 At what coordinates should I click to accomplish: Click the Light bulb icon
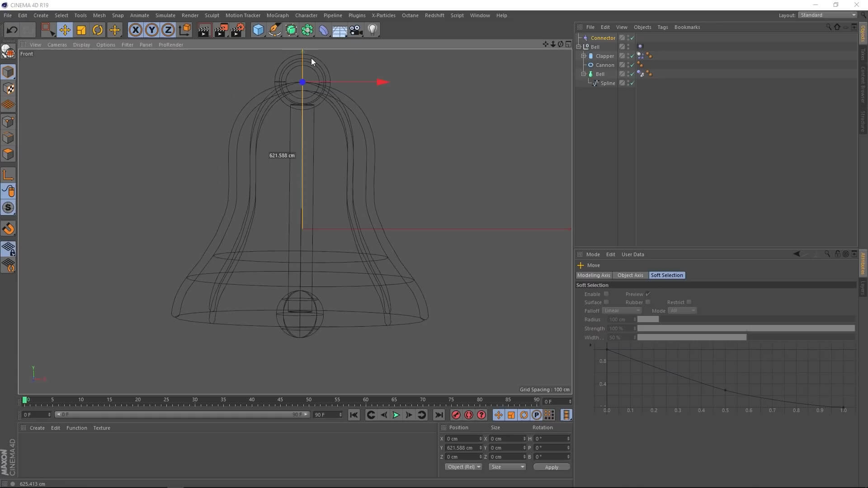pyautogui.click(x=373, y=30)
